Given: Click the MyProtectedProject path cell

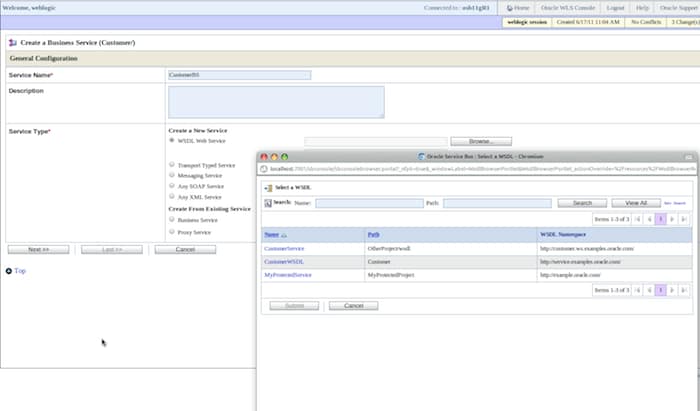Looking at the screenshot, I should click(x=391, y=275).
